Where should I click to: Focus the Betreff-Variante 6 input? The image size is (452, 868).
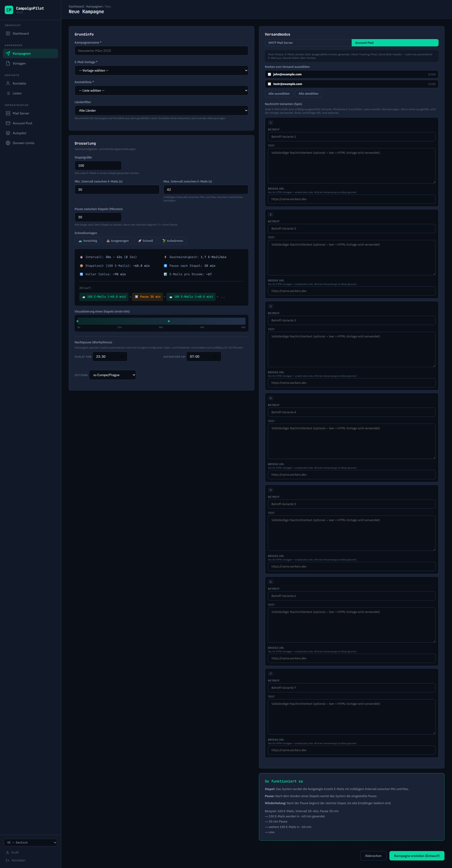tap(351, 596)
